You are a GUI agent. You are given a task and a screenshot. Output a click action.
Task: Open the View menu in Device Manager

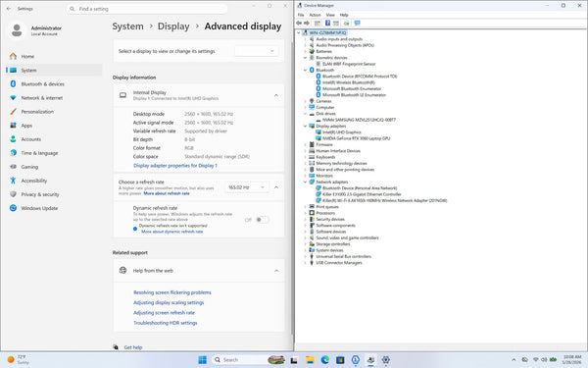[330, 15]
